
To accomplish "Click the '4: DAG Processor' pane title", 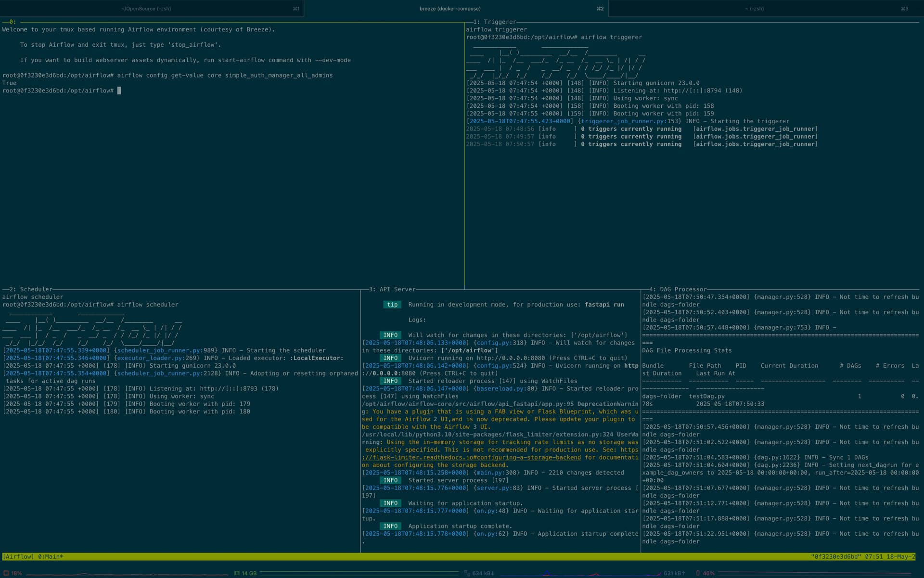I will pos(678,289).
